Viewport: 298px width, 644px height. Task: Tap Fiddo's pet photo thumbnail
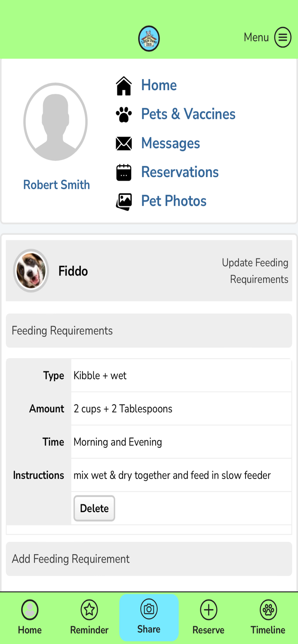click(x=31, y=270)
